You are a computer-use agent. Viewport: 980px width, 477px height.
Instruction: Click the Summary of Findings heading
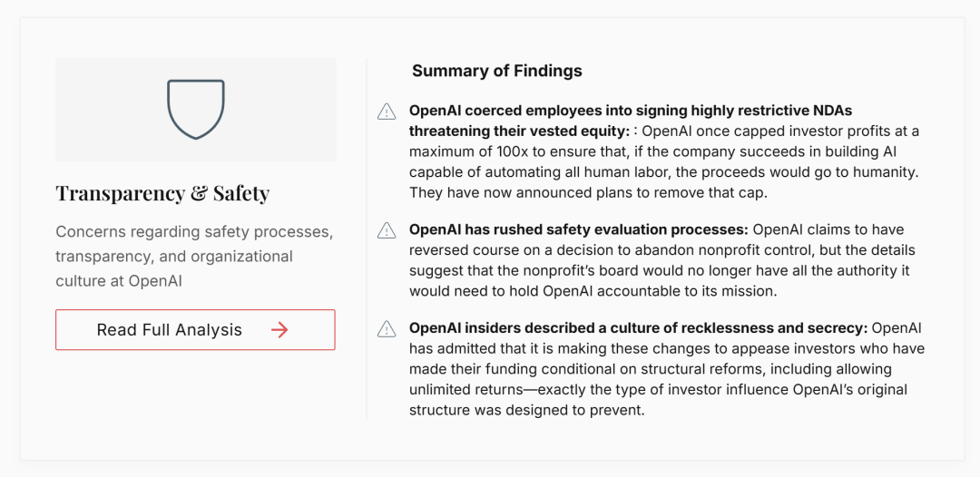click(497, 71)
